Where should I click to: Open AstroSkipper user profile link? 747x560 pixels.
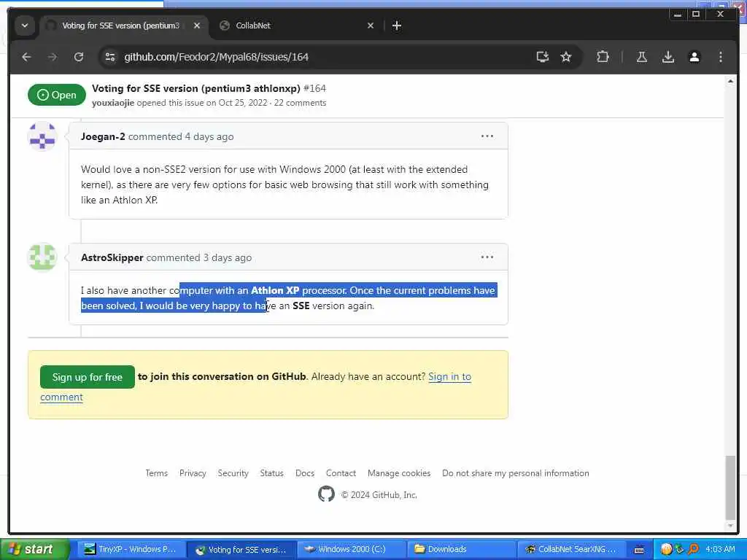click(112, 257)
